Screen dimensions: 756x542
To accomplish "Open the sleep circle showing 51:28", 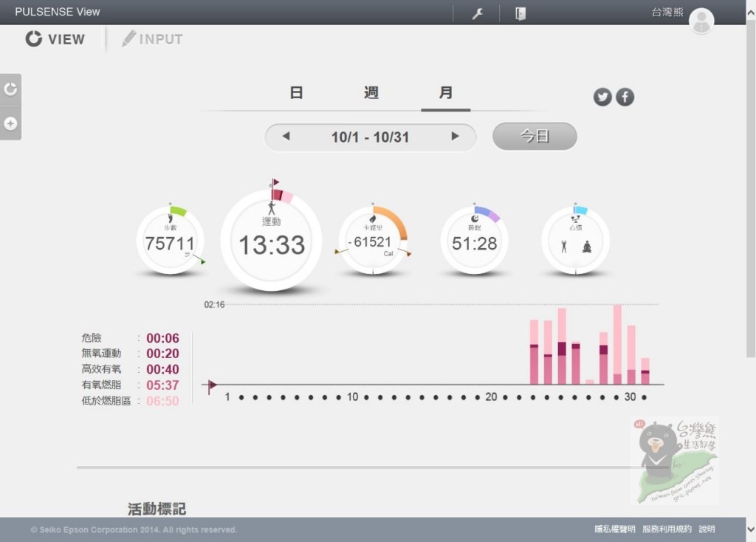I will click(475, 241).
